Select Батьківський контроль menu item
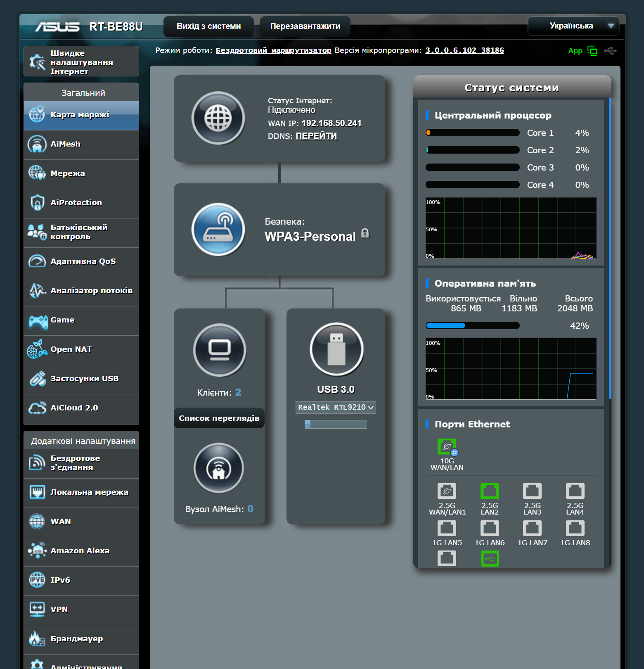Viewport: 644px width, 669px height. point(81,233)
